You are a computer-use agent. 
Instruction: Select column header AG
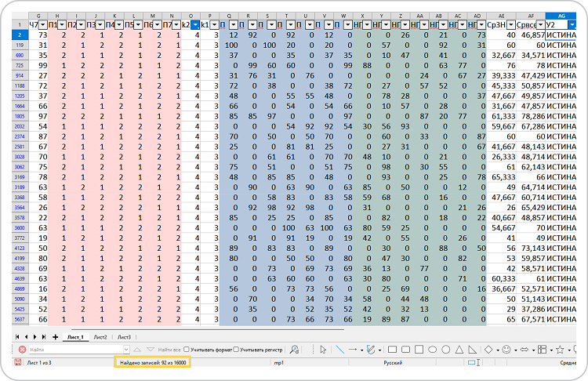tap(561, 16)
